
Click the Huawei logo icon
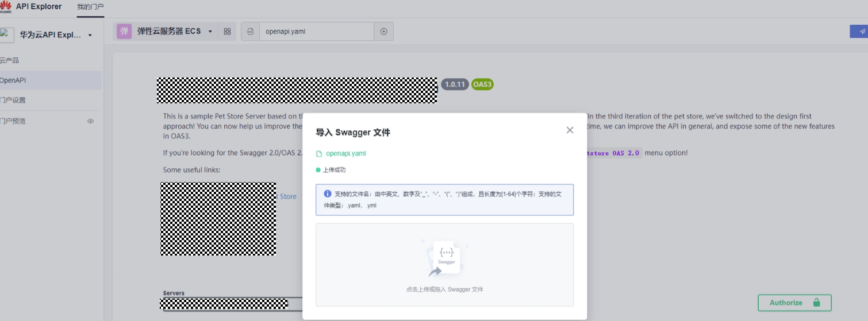(5, 6)
